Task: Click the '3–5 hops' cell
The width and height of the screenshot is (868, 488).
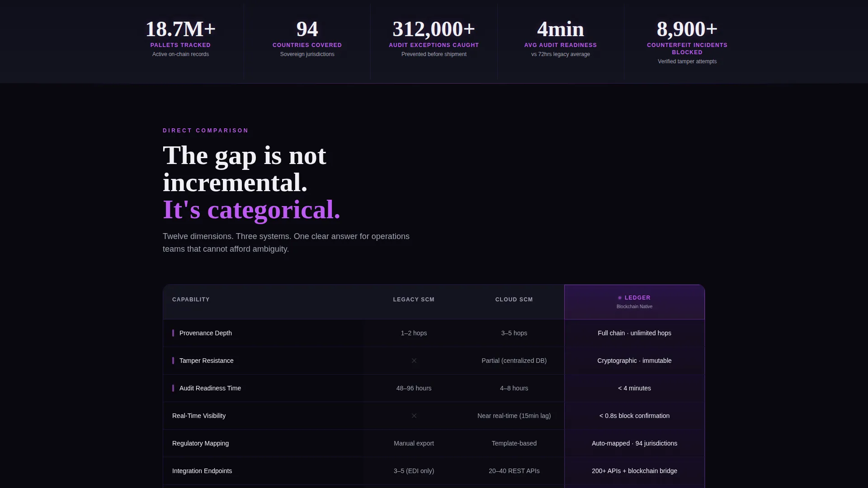Action: [x=514, y=333]
